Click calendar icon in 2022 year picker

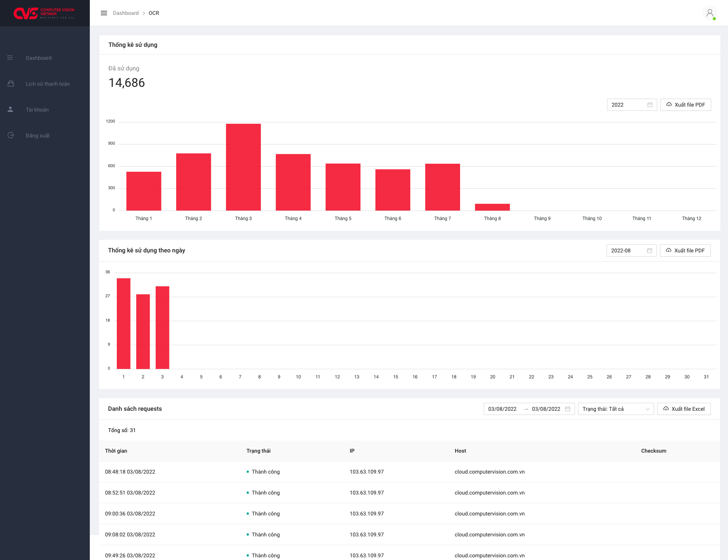point(650,105)
